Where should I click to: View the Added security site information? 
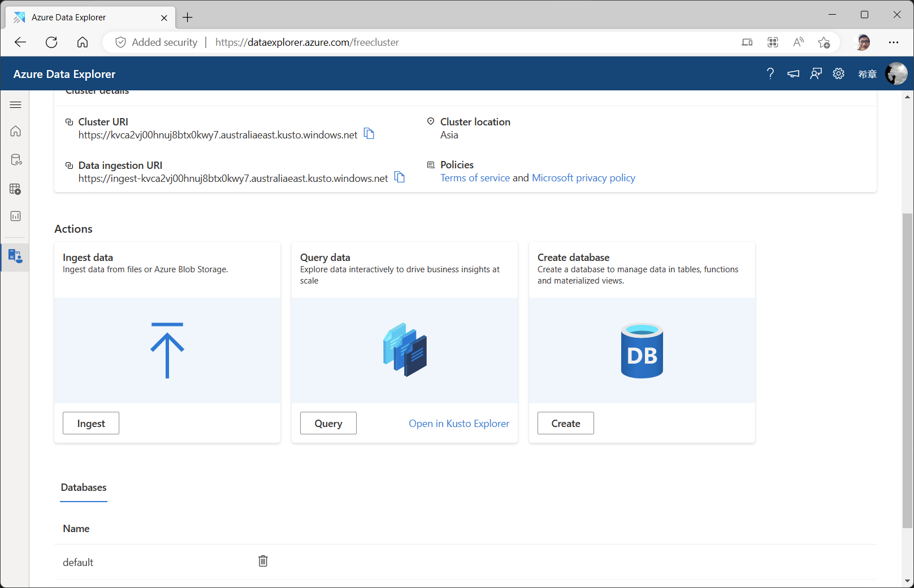point(157,42)
